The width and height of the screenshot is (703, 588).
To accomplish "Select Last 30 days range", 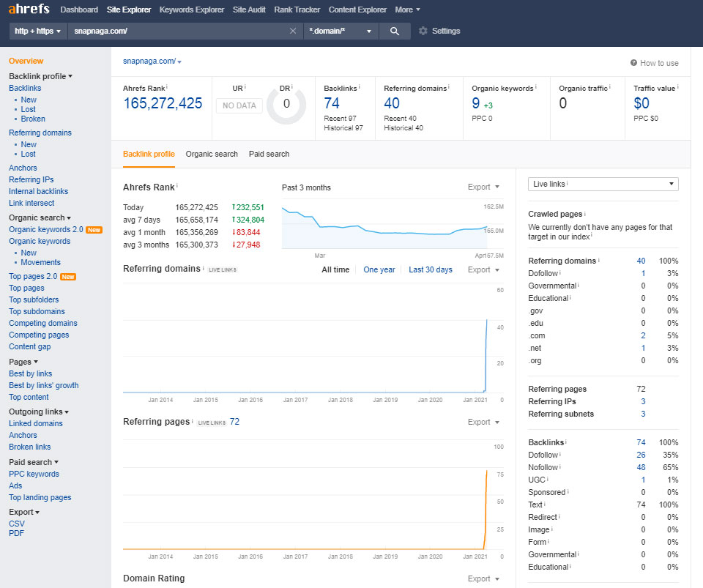I will 431,269.
